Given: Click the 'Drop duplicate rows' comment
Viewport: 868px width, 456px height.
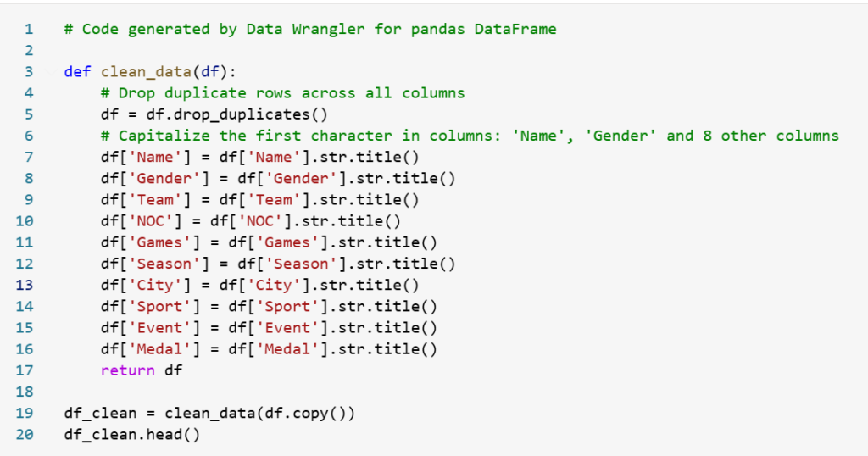Looking at the screenshot, I should (282, 92).
